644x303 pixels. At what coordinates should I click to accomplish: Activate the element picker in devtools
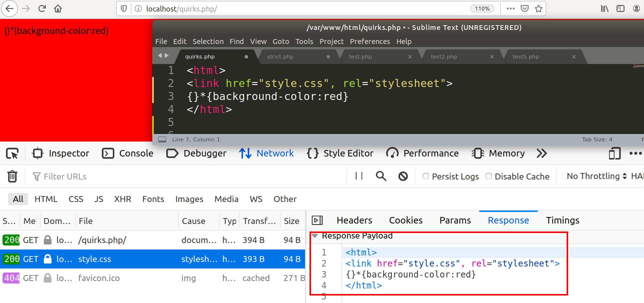12,153
